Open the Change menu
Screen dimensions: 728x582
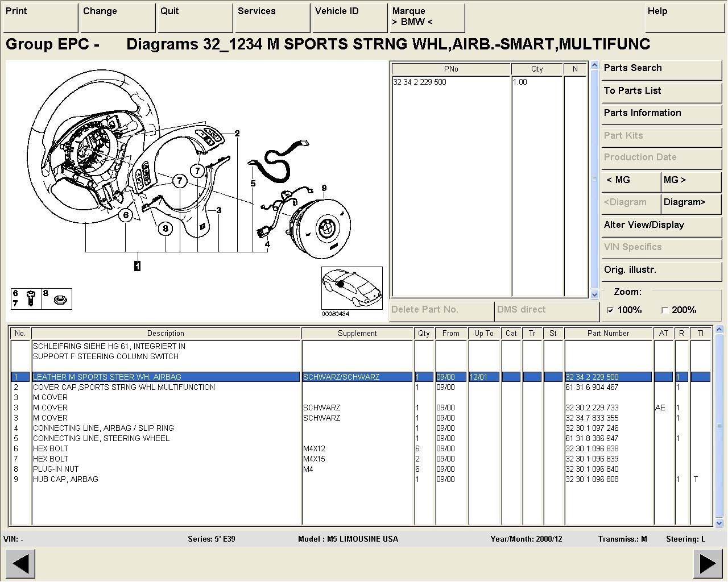(118, 18)
